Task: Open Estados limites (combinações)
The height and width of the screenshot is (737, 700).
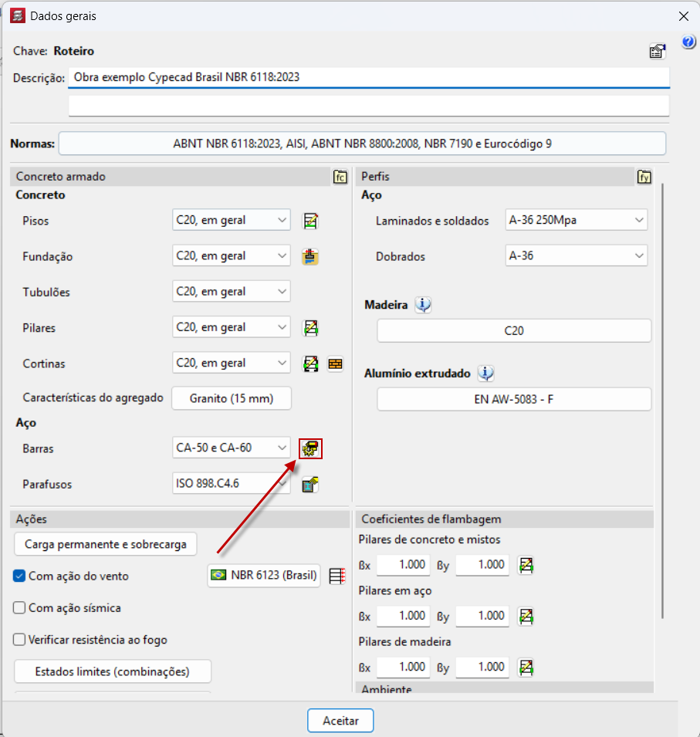Action: point(113,671)
